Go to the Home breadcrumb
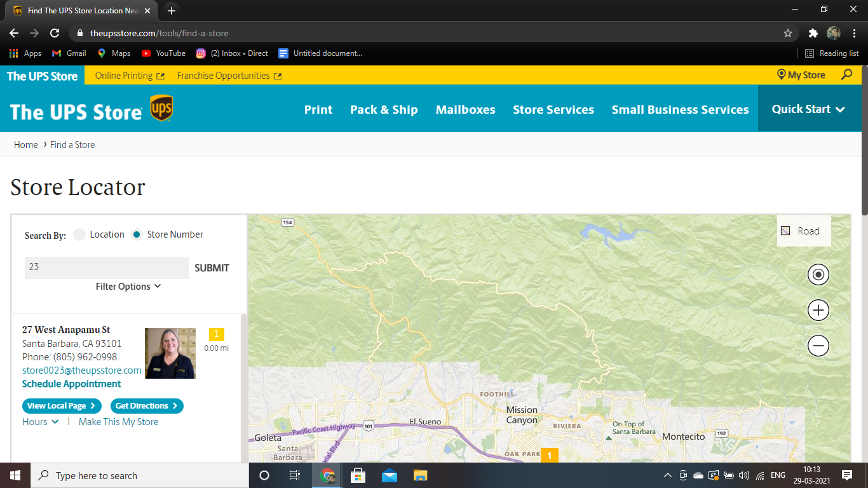 (26, 145)
